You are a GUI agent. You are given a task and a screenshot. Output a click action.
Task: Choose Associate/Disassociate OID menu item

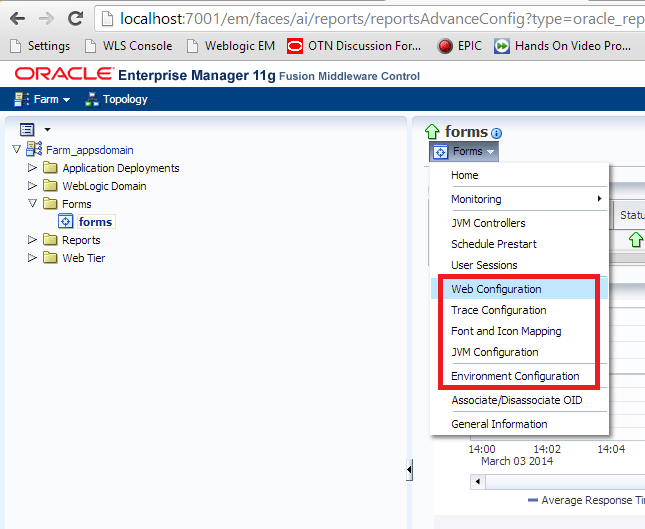tap(517, 400)
